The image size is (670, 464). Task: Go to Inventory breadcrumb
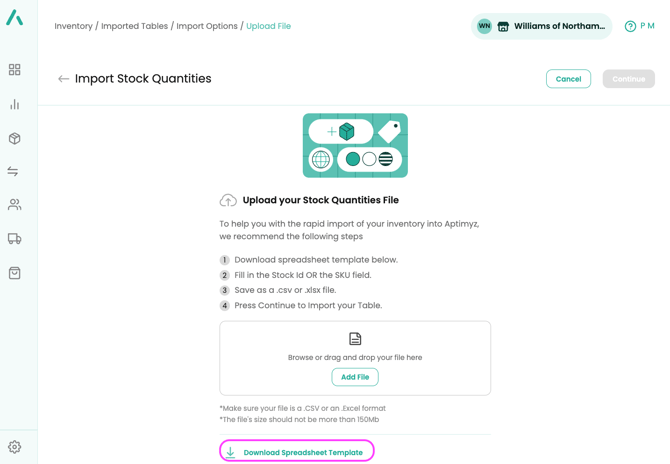click(73, 26)
